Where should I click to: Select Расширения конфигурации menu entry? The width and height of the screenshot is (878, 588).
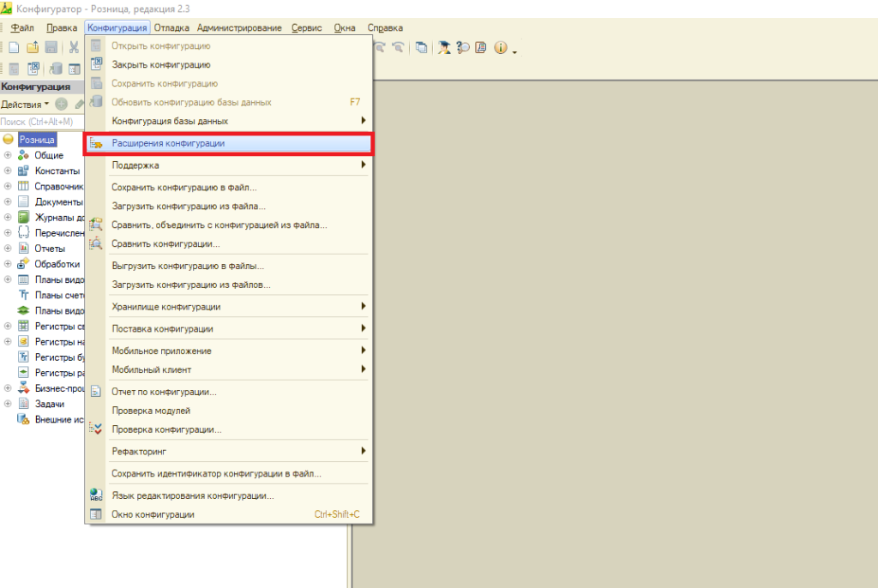(x=168, y=143)
